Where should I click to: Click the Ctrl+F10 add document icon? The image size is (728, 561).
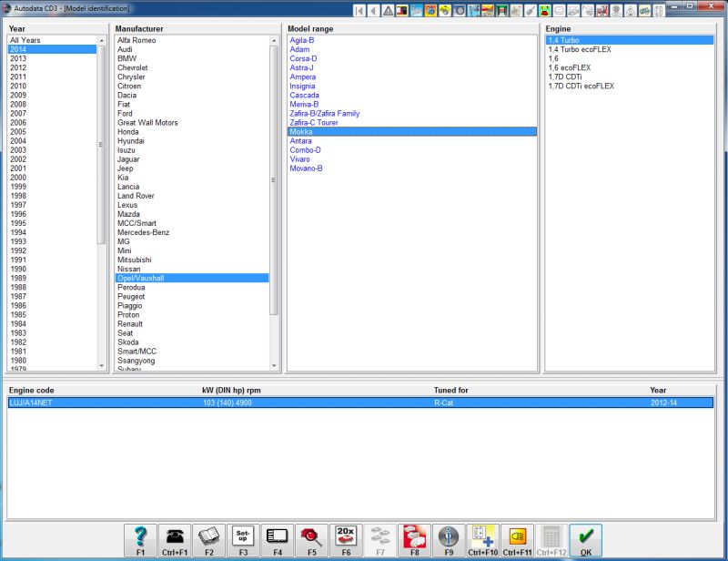click(482, 539)
